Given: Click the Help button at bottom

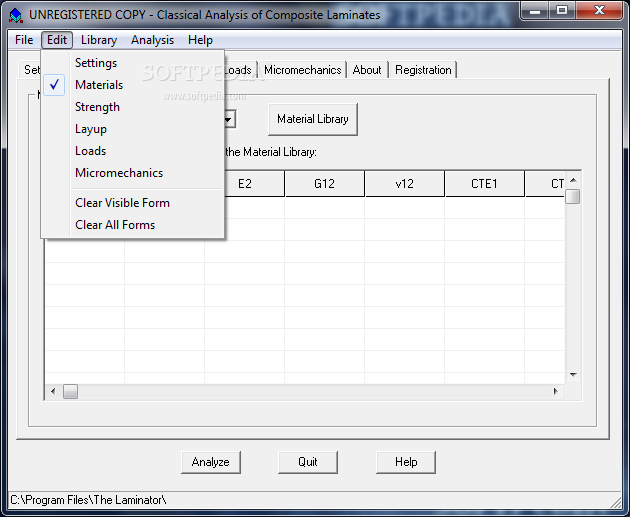Looking at the screenshot, I should (406, 462).
